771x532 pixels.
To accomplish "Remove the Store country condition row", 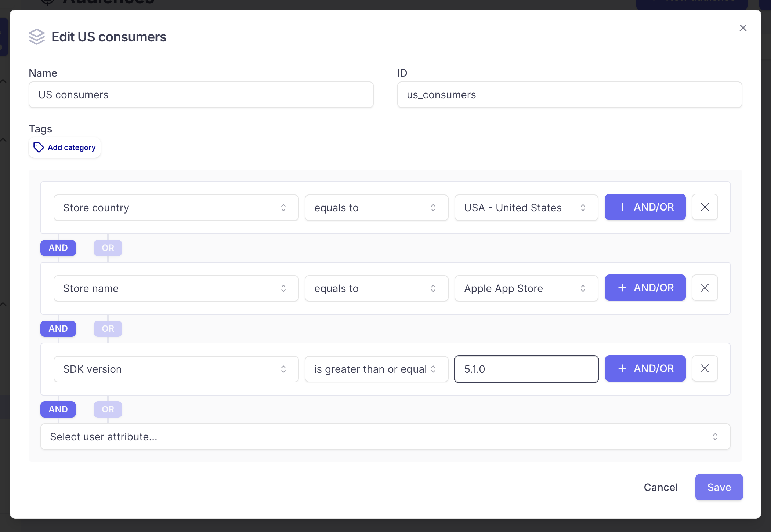I will (705, 207).
